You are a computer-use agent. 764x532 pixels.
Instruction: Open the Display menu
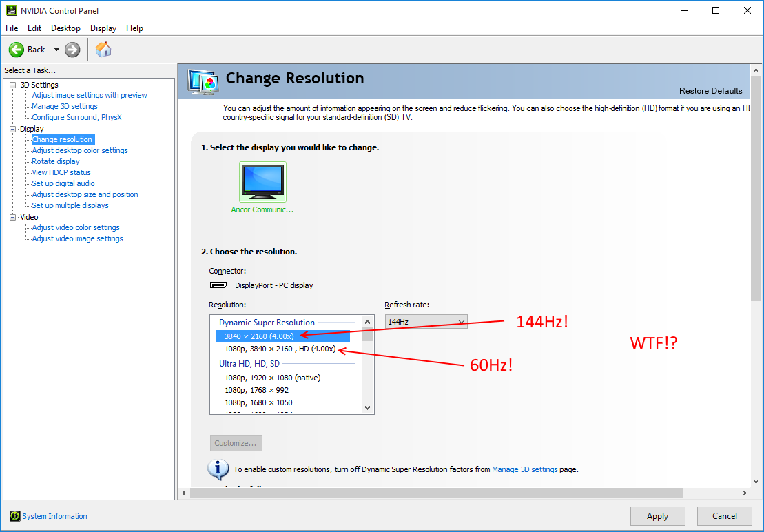(103, 28)
